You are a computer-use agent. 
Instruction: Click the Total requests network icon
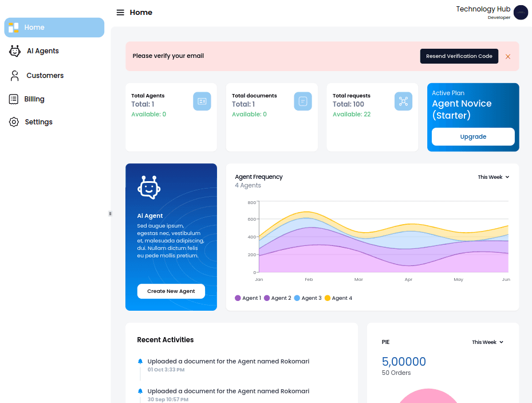coord(403,101)
